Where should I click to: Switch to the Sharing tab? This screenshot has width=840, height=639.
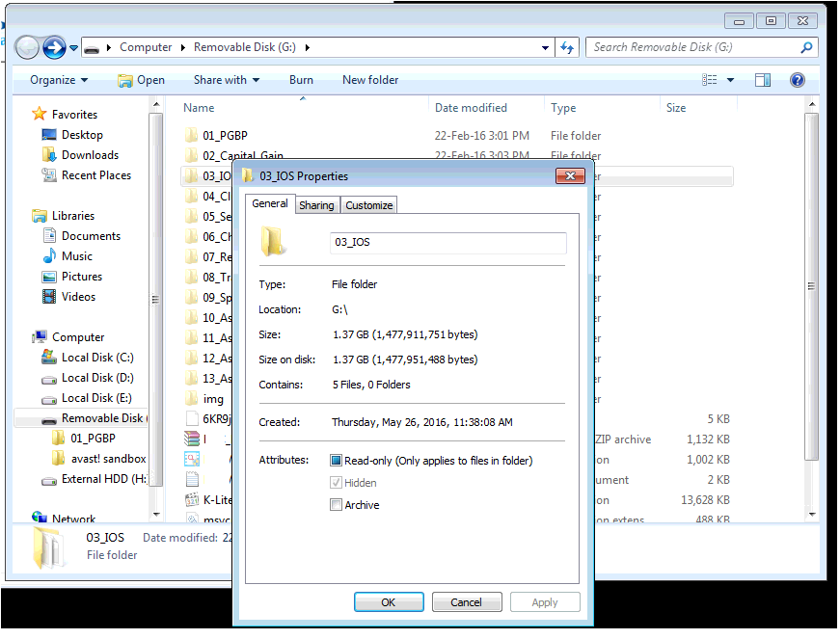click(x=316, y=205)
